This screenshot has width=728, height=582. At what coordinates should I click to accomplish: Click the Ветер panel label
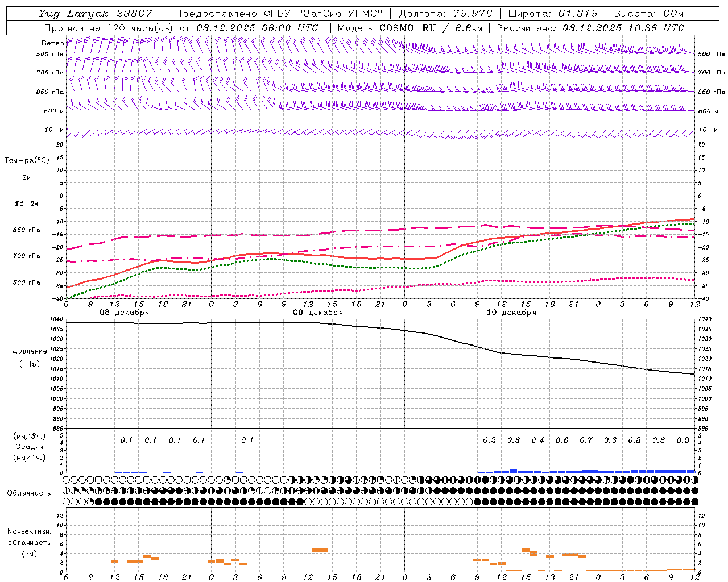tap(52, 43)
